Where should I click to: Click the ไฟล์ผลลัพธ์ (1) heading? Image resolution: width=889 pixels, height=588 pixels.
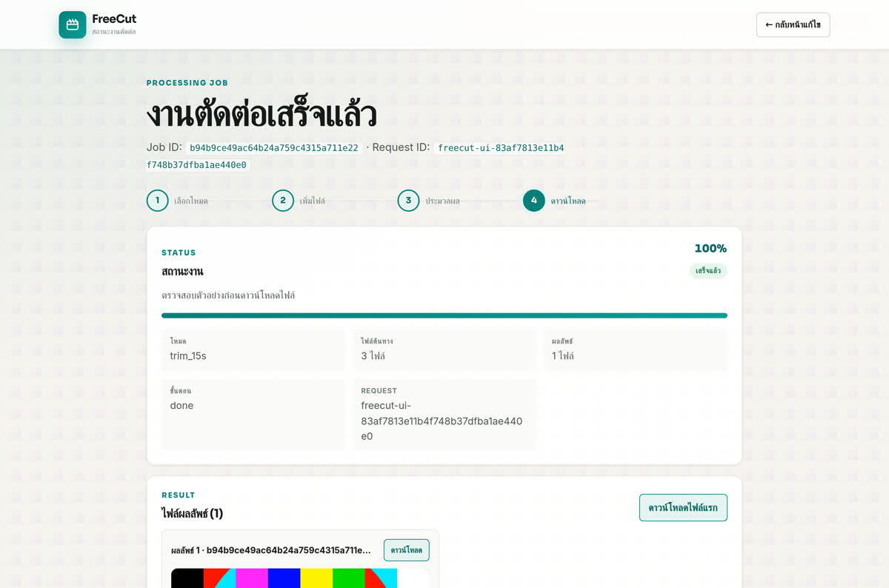[x=192, y=513]
